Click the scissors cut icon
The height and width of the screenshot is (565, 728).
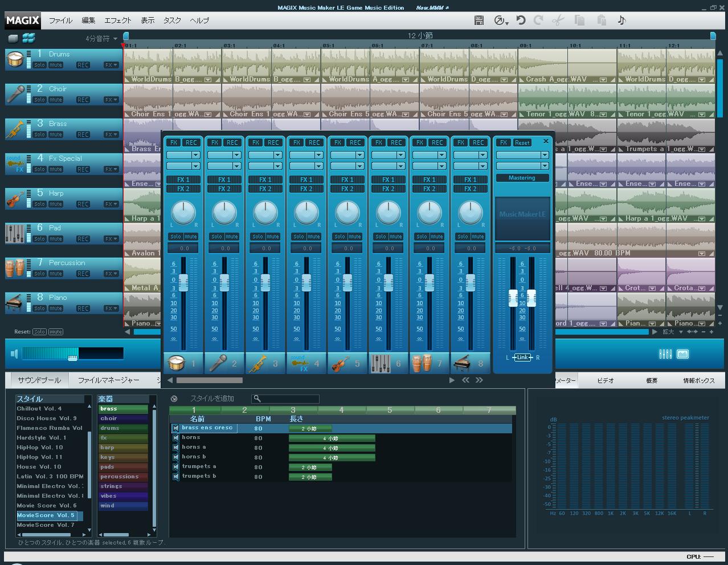[x=558, y=21]
